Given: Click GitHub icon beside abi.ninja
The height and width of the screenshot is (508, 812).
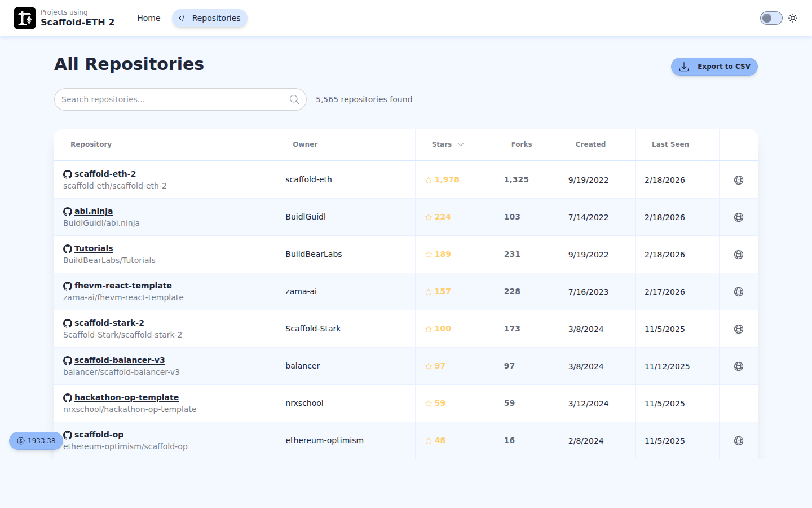Looking at the screenshot, I should [x=68, y=212].
